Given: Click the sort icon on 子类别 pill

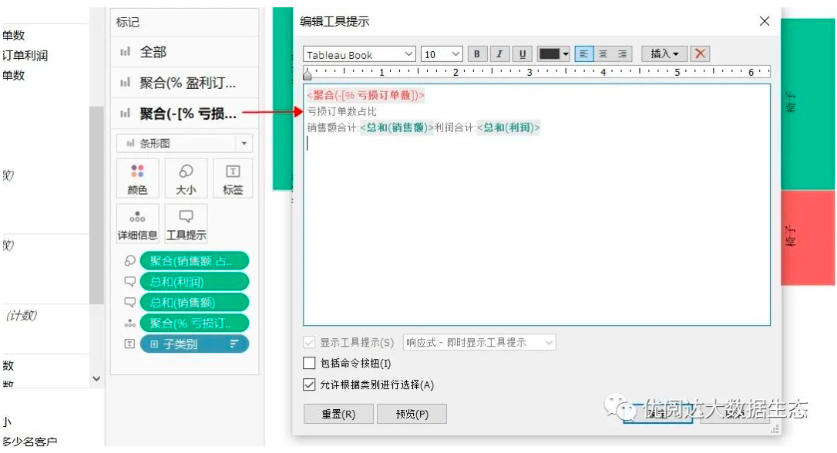Looking at the screenshot, I should pos(234,344).
